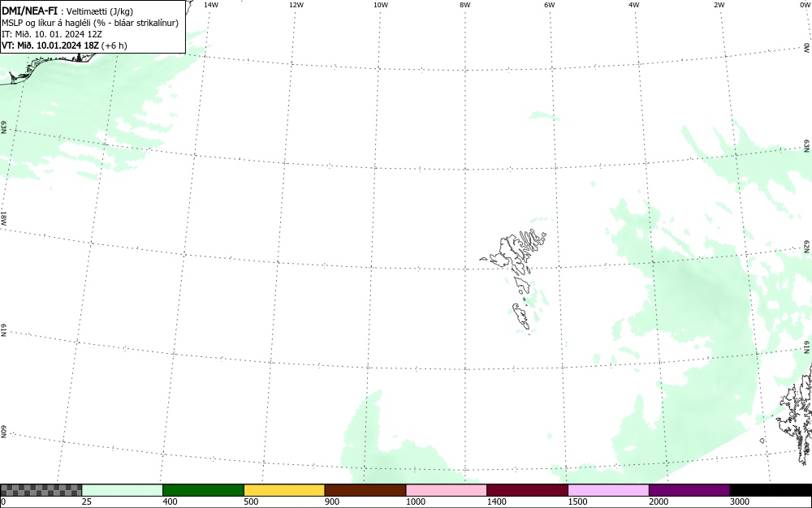Click the legend value 400

coord(170,502)
